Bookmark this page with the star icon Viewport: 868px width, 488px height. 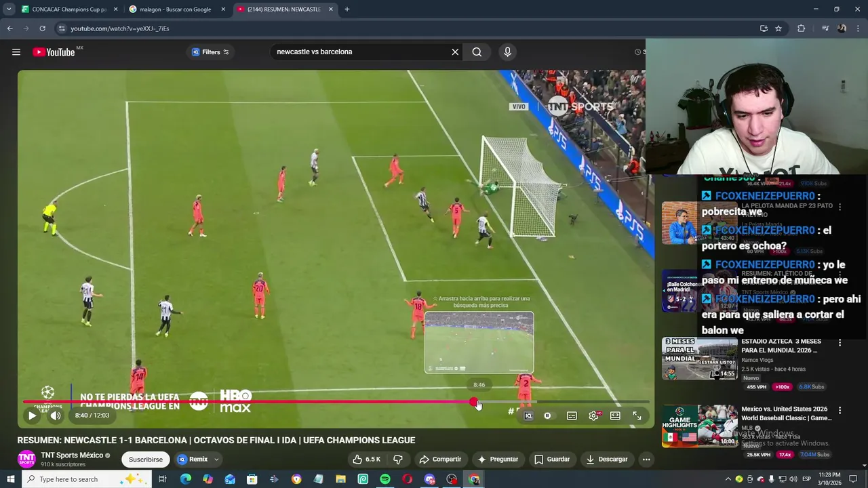(x=778, y=28)
